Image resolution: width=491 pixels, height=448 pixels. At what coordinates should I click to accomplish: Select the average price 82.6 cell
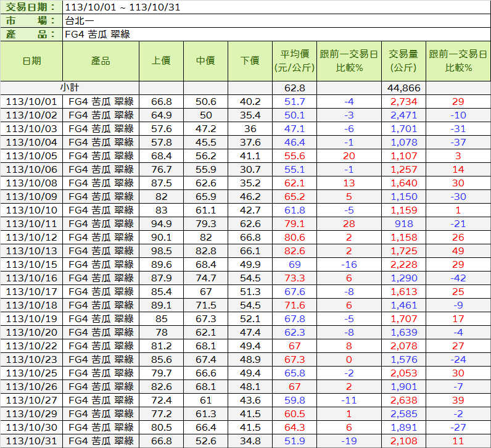(x=295, y=251)
